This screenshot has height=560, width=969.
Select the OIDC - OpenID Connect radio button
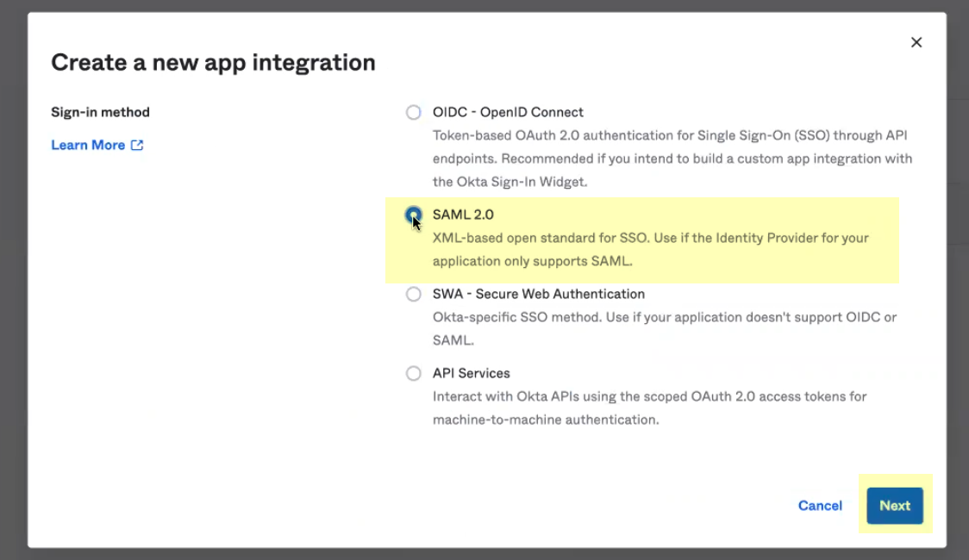[x=414, y=112]
